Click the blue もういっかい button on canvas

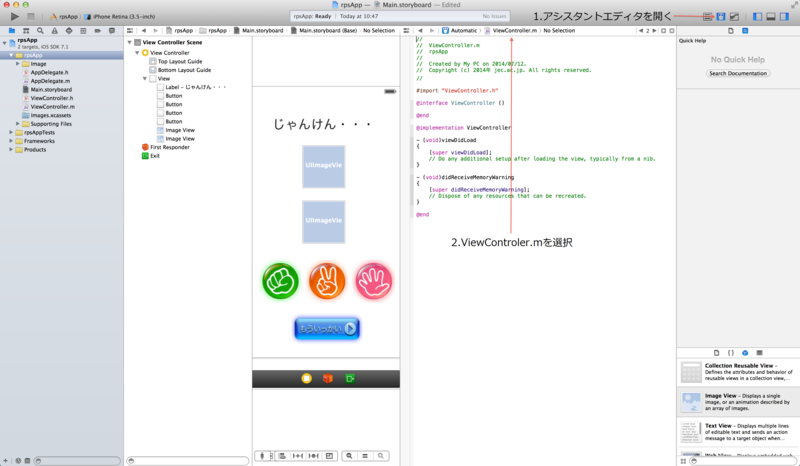click(327, 328)
